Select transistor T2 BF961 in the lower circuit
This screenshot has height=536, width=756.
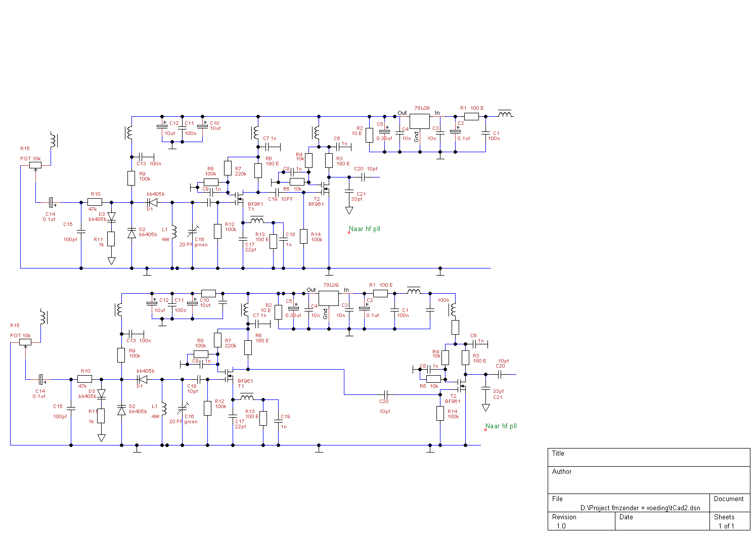(x=461, y=387)
